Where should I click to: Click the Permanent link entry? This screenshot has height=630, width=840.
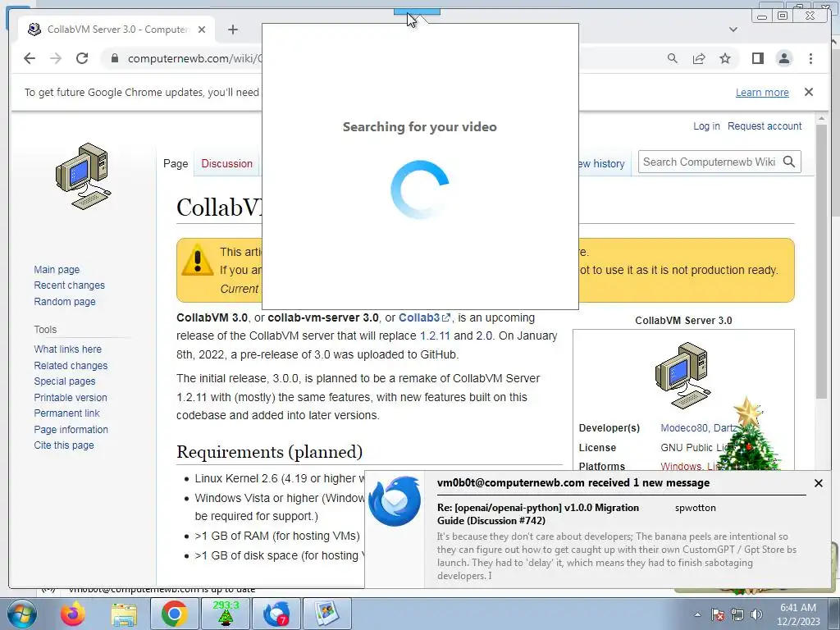point(67,413)
